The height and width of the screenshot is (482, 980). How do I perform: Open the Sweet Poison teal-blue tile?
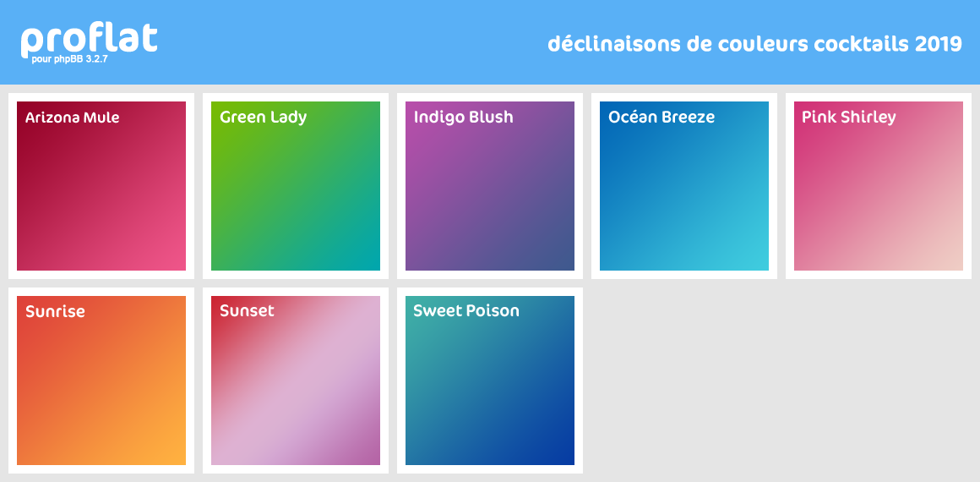coord(490,381)
